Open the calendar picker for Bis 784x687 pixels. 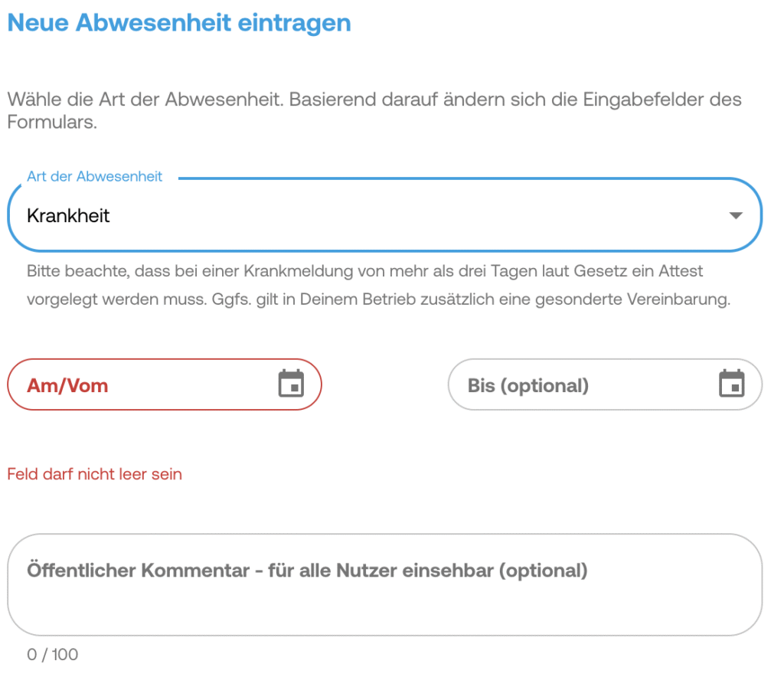[732, 384]
